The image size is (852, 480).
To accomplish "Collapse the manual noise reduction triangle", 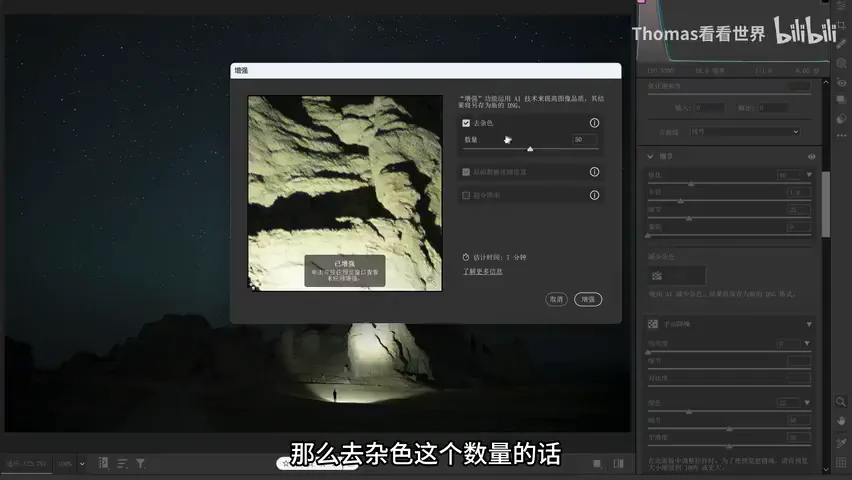I will pos(809,325).
